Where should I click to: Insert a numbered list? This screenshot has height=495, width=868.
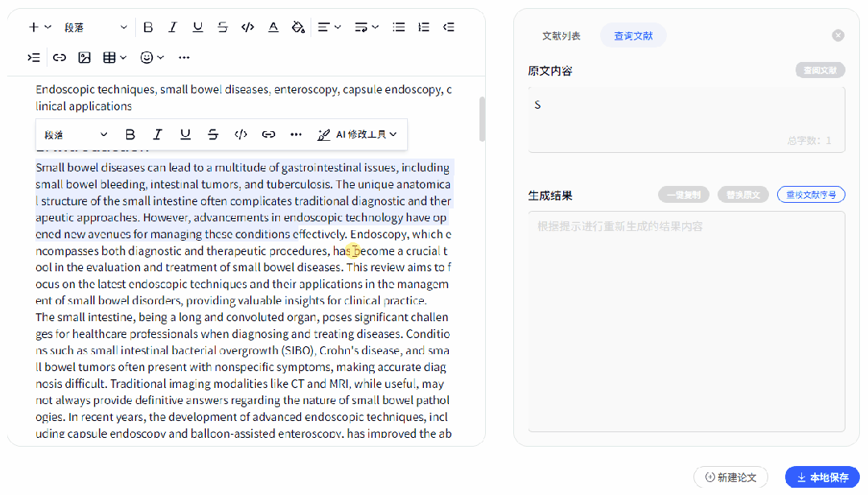[x=423, y=27]
